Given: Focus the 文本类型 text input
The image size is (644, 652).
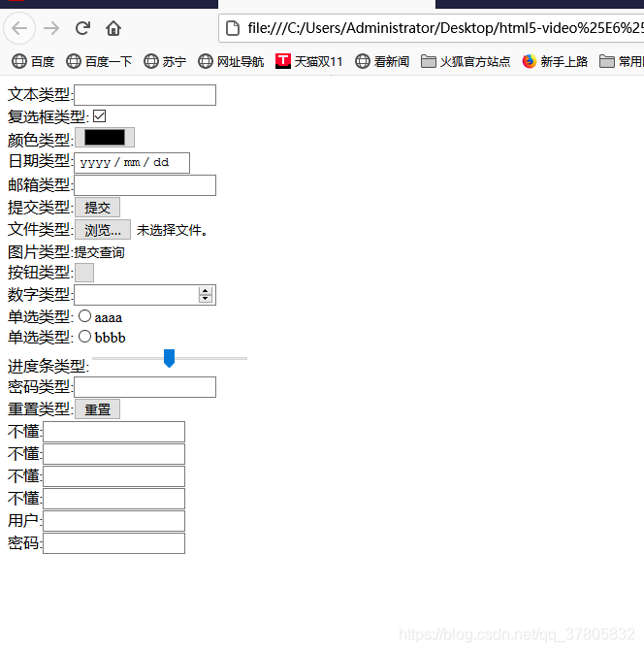Looking at the screenshot, I should (145, 95).
